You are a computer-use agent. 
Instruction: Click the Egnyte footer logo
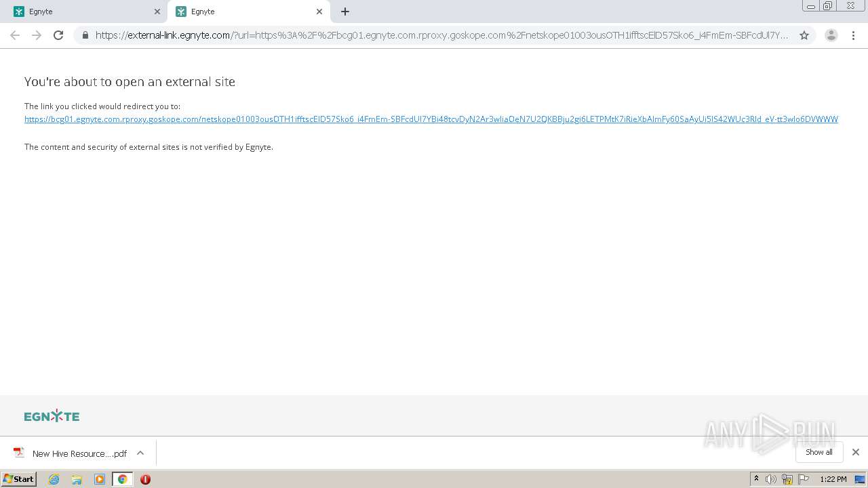52,416
